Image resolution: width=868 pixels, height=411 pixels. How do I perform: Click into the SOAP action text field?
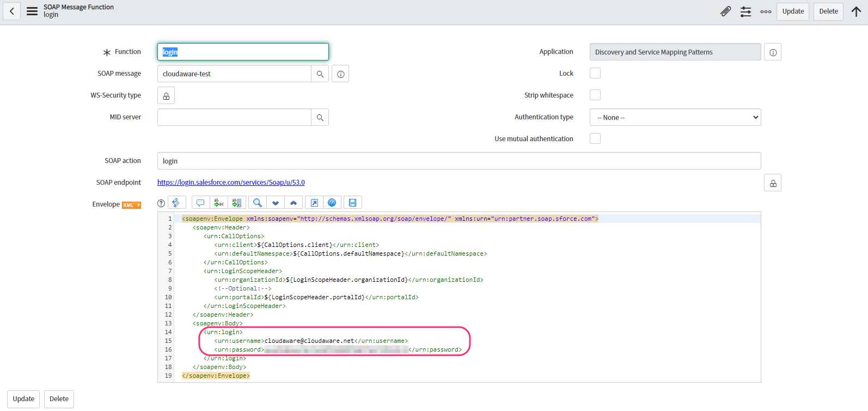click(459, 161)
